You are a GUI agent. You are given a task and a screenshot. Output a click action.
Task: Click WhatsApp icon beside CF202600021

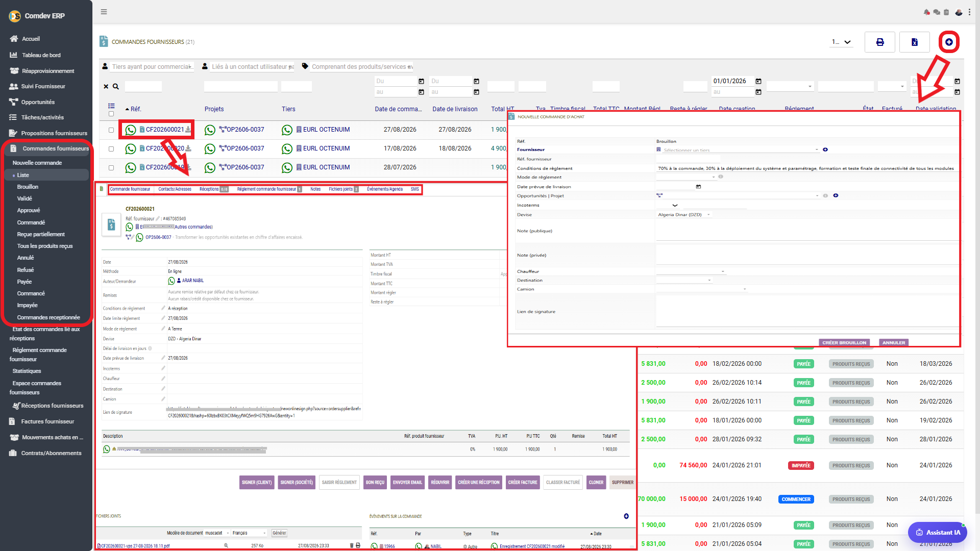(131, 130)
